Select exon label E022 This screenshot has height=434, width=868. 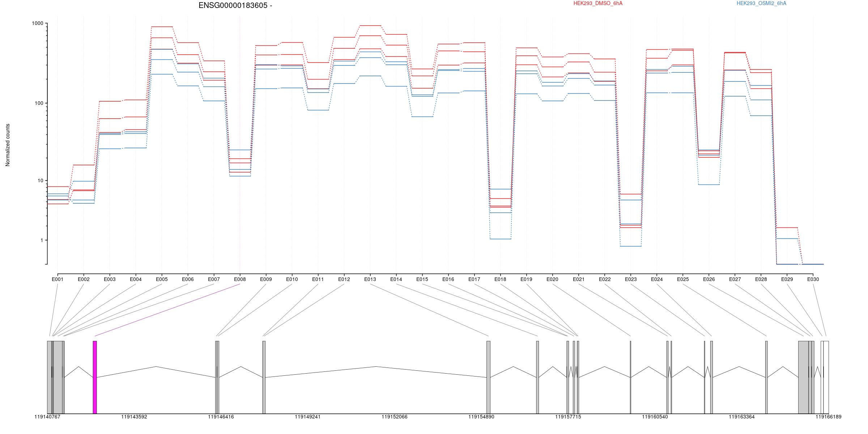tap(605, 279)
